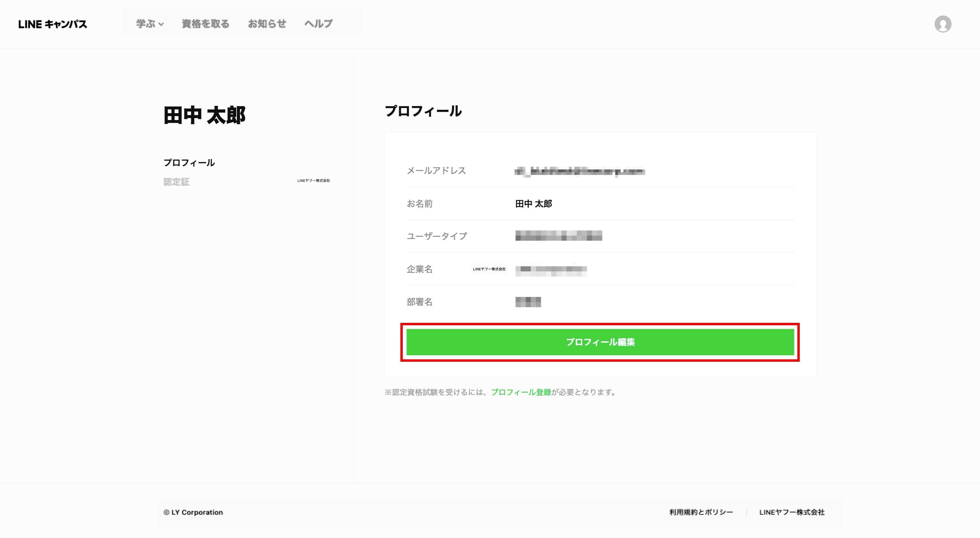Open the 資格を取る menu
The image size is (980, 538).
(x=205, y=24)
